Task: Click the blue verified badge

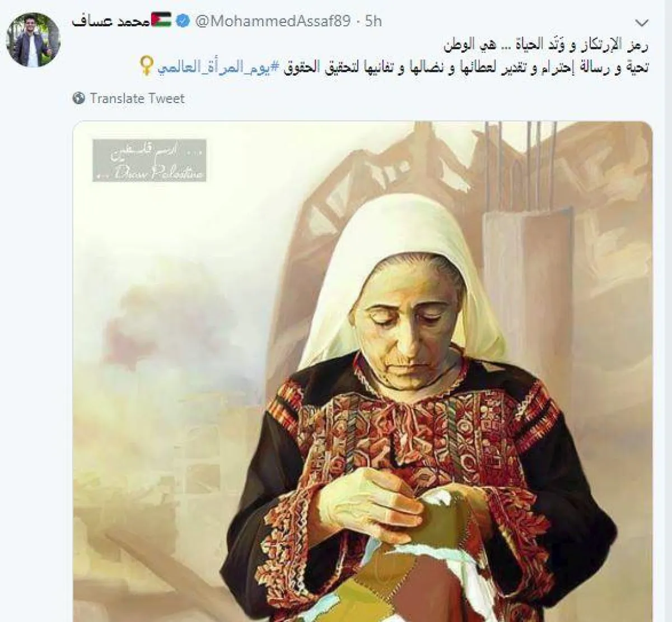Action: (x=183, y=21)
